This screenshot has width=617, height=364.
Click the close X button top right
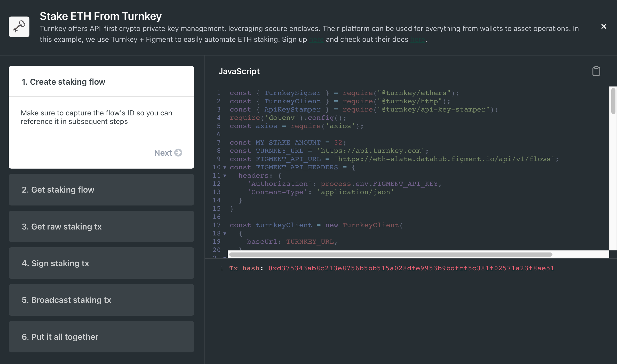[604, 27]
